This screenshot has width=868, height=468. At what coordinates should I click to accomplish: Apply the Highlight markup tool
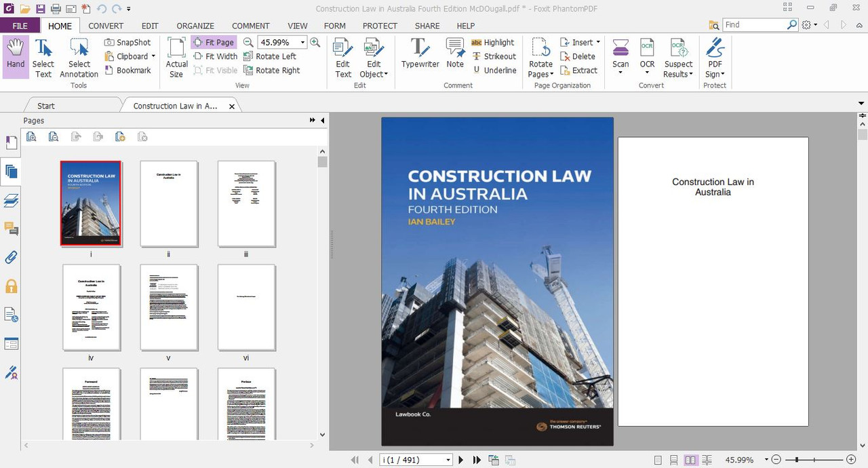pos(493,42)
